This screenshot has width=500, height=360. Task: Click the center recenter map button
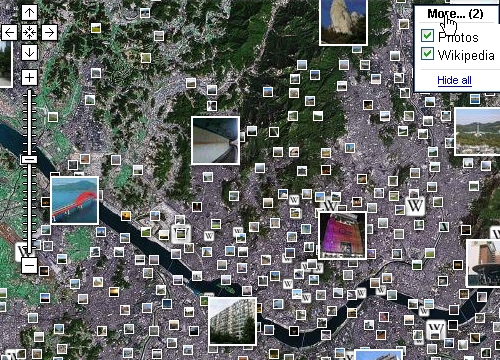point(29,33)
